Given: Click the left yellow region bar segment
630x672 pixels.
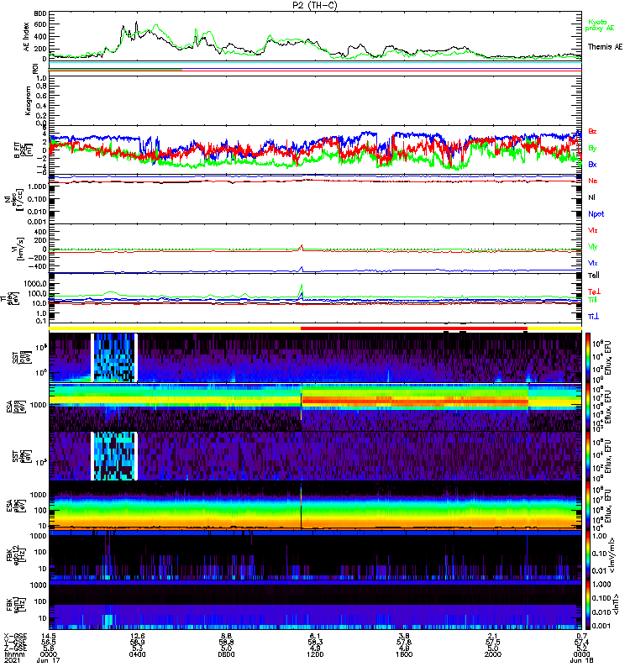Looking at the screenshot, I should click(175, 328).
